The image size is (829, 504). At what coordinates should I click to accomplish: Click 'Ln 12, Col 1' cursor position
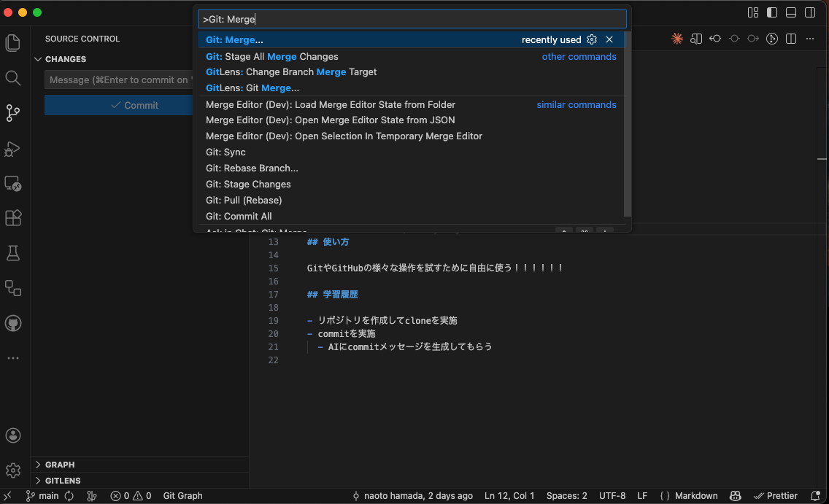(509, 495)
